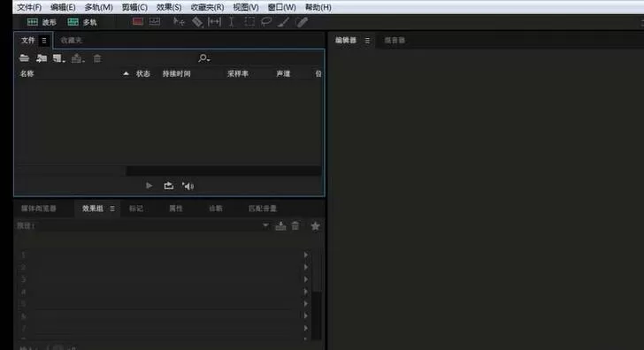
Task: Select the Marquee selection tool
Action: 249,22
